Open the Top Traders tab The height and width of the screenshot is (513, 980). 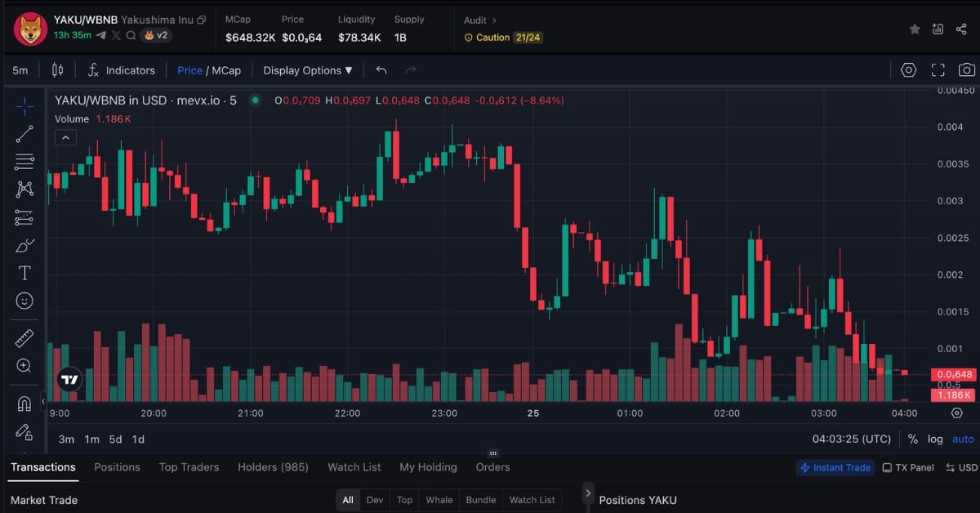point(189,467)
